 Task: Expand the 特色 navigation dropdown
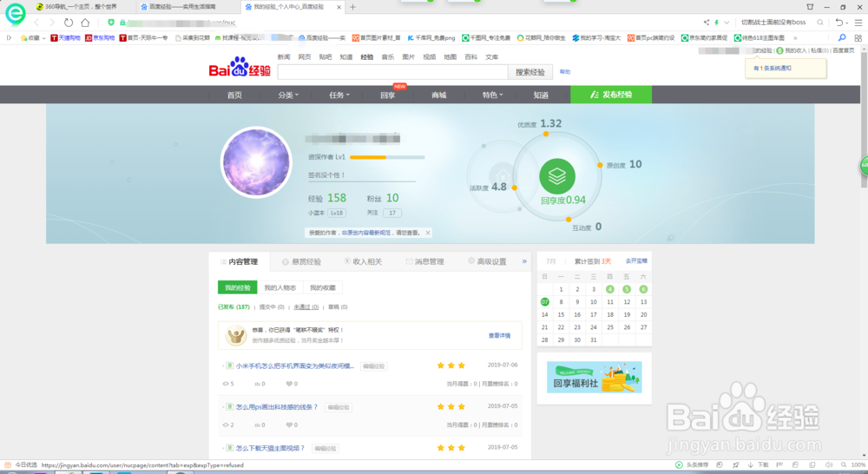point(492,95)
